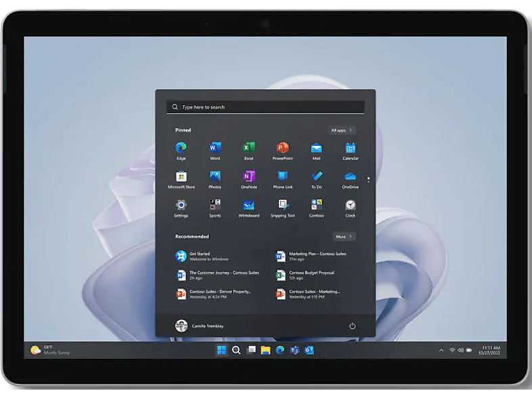The height and width of the screenshot is (397, 532).
Task: Open the Contoso folder
Action: click(317, 208)
